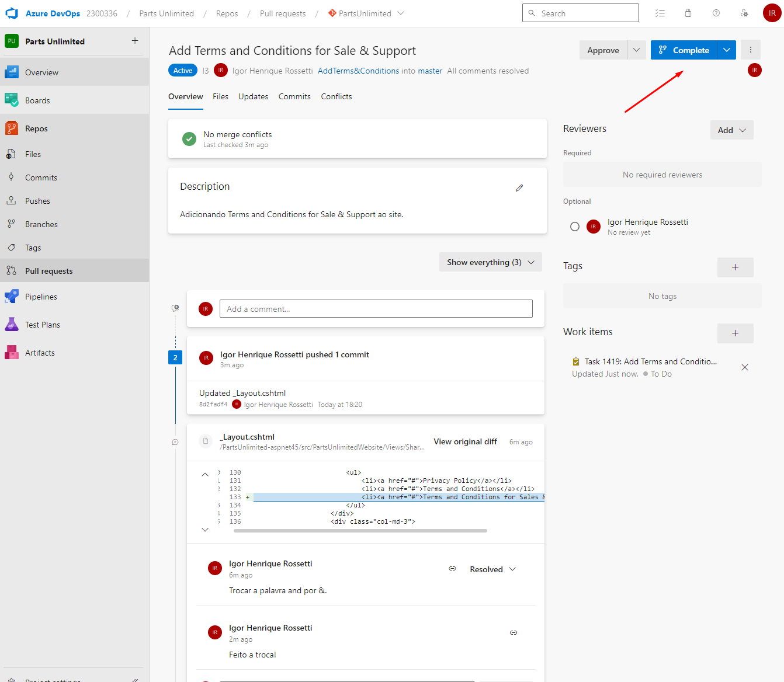
Task: Change the Resolved comment status dropdown
Action: click(x=492, y=569)
